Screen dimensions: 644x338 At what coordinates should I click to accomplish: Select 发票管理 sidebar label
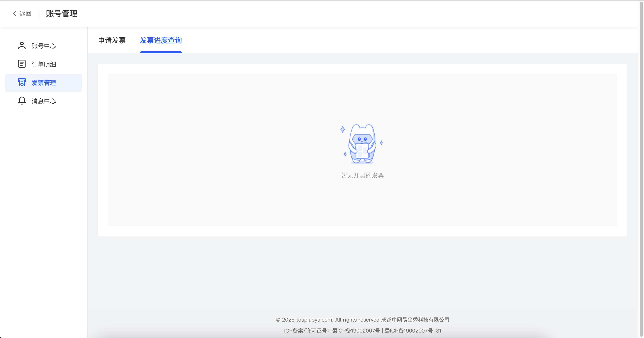44,83
